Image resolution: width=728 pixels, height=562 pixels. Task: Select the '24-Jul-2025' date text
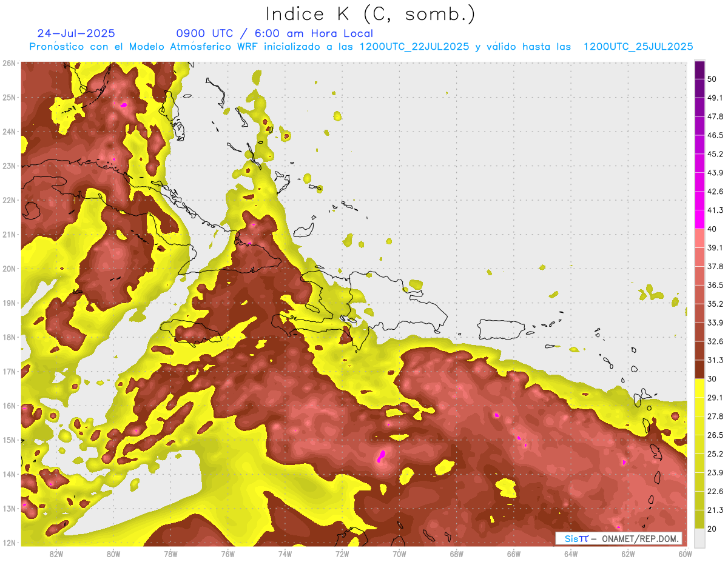tap(76, 33)
